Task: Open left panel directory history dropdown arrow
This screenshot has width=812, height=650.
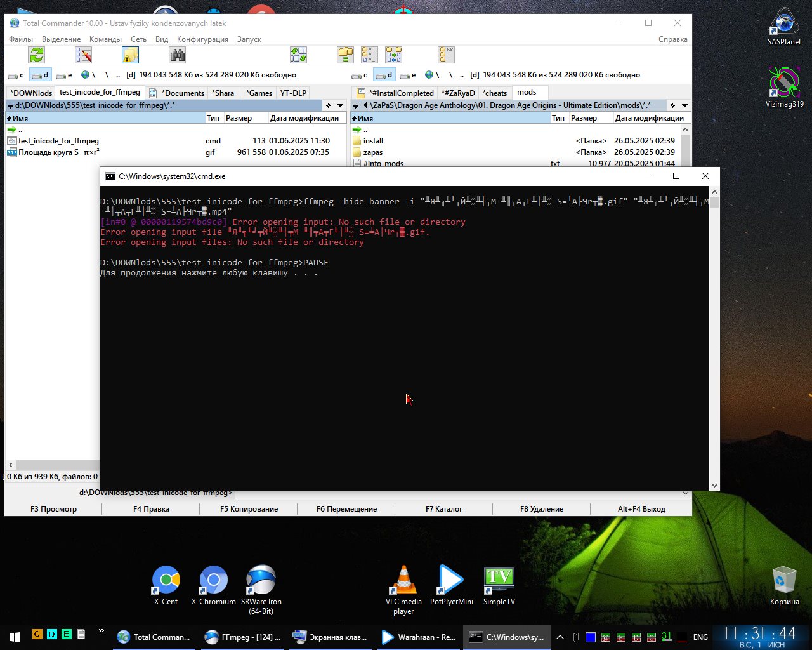Action: coord(340,105)
